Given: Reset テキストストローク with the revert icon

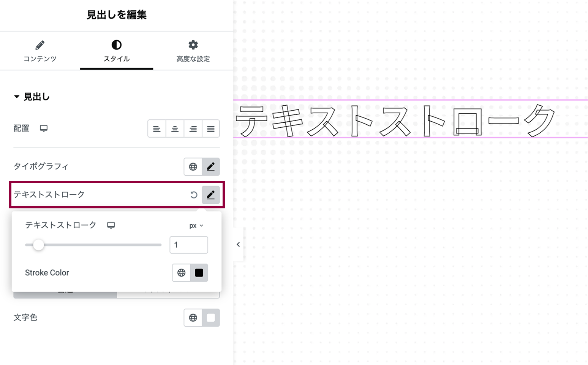Looking at the screenshot, I should (194, 195).
